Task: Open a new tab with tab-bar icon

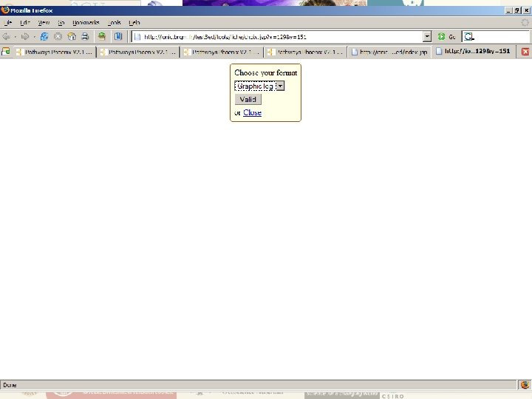Action: (6, 52)
